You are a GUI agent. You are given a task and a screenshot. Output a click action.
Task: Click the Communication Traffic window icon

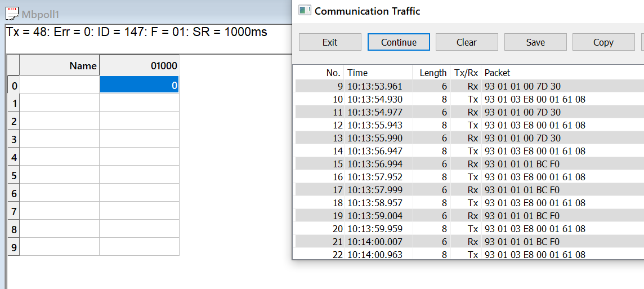[305, 11]
